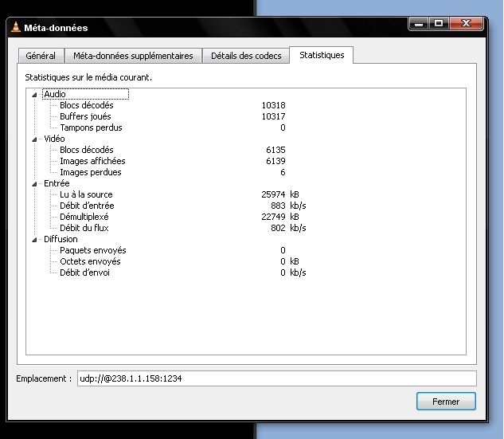This screenshot has width=504, height=439.
Task: Collapse the Audio tree section
Action: tap(34, 95)
